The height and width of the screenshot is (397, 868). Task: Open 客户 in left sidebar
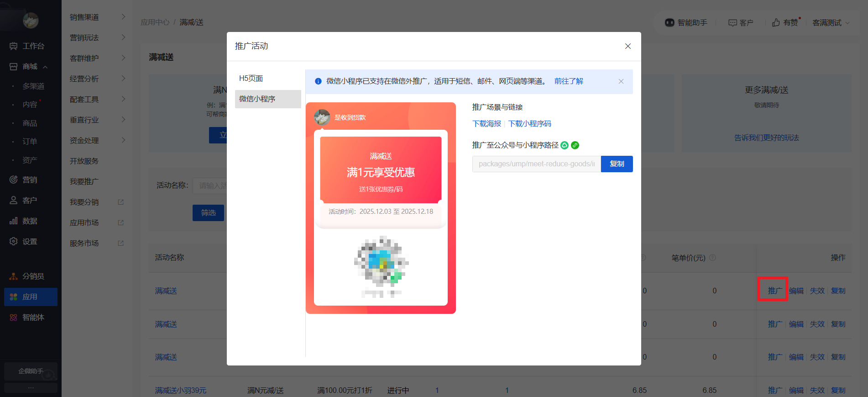[x=30, y=201]
